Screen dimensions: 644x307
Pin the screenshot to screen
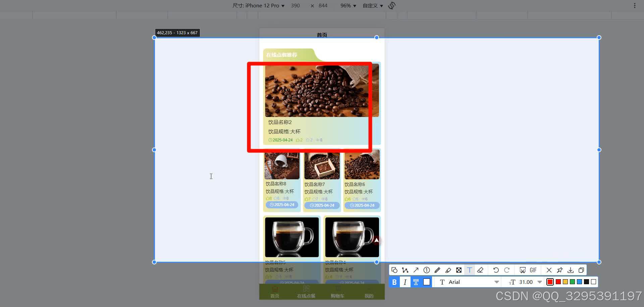(x=560, y=270)
